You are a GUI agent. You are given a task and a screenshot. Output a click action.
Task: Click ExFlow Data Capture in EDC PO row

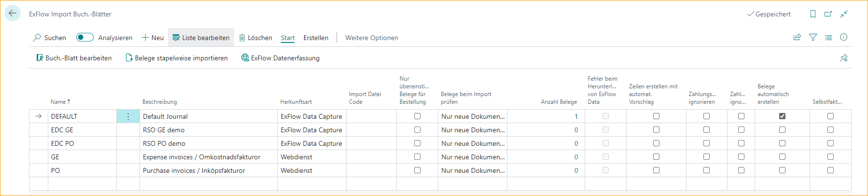[x=312, y=143]
